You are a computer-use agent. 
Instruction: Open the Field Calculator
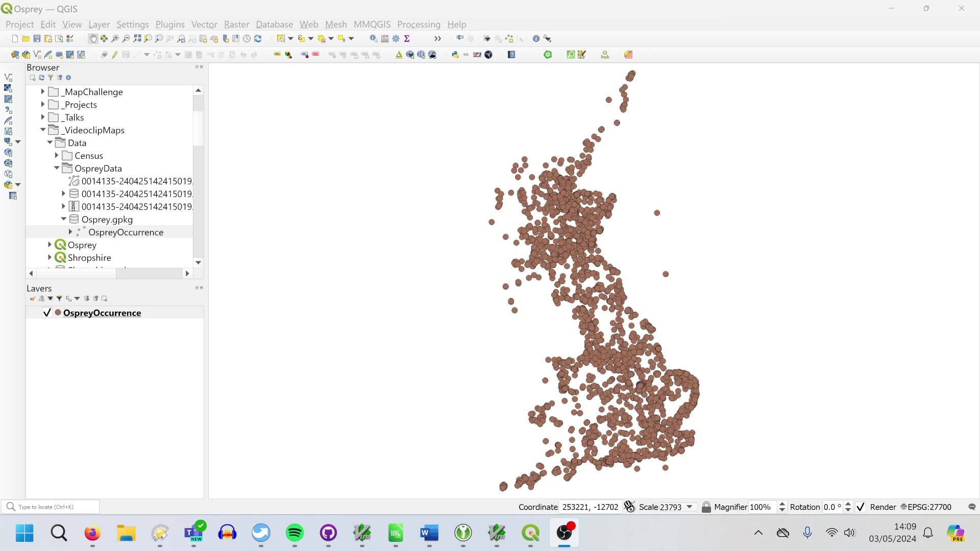coord(384,38)
